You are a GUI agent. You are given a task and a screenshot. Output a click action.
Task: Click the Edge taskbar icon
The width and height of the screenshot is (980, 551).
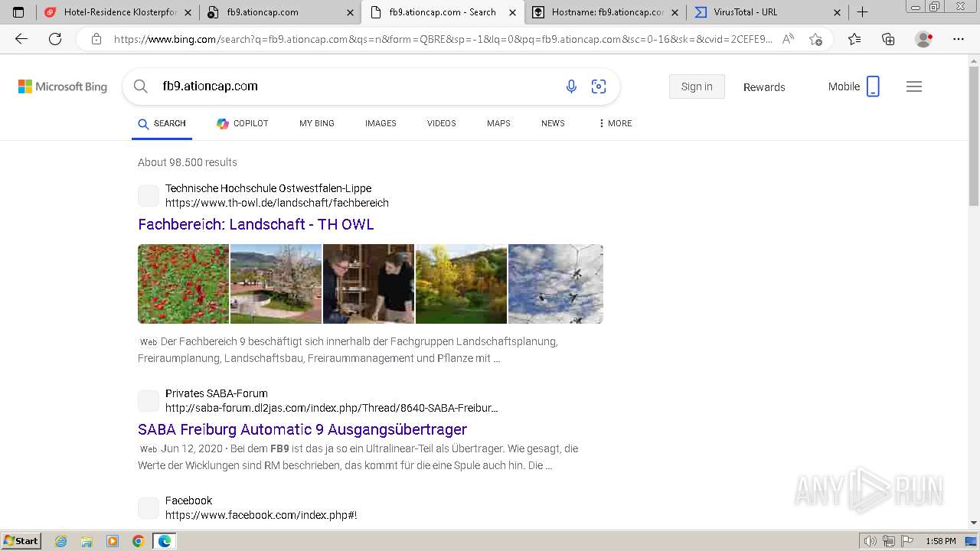[x=165, y=541]
